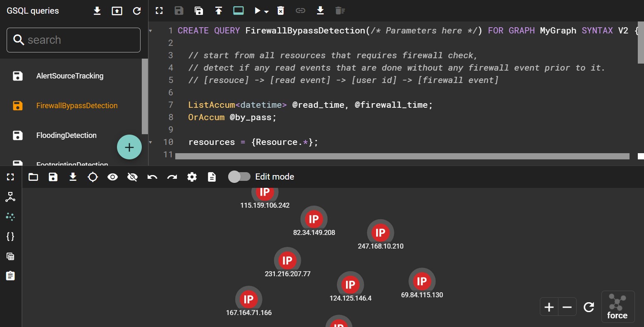Switch to the JSON result view
Image resolution: width=644 pixels, height=327 pixels.
tap(10, 237)
